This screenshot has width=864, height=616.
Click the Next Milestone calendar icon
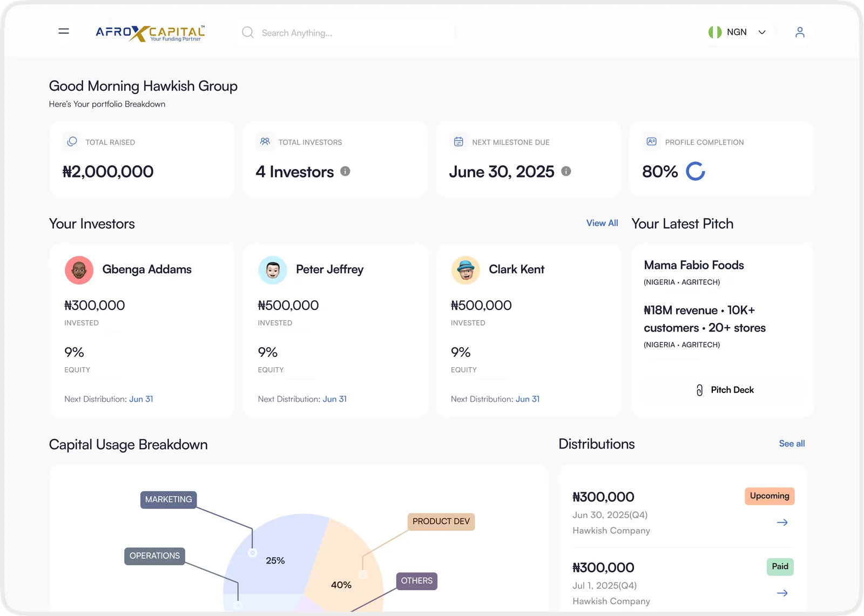click(458, 141)
